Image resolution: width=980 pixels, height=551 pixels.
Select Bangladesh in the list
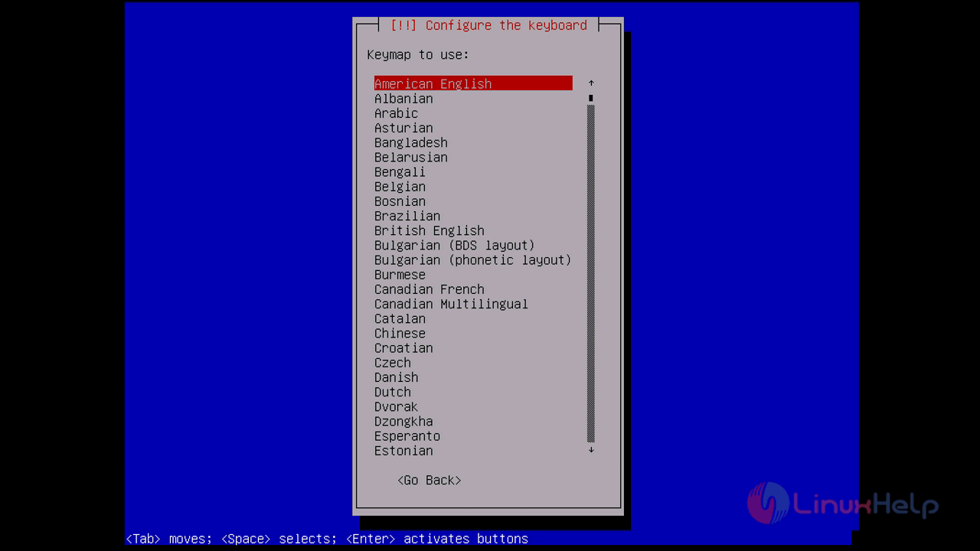click(x=411, y=142)
